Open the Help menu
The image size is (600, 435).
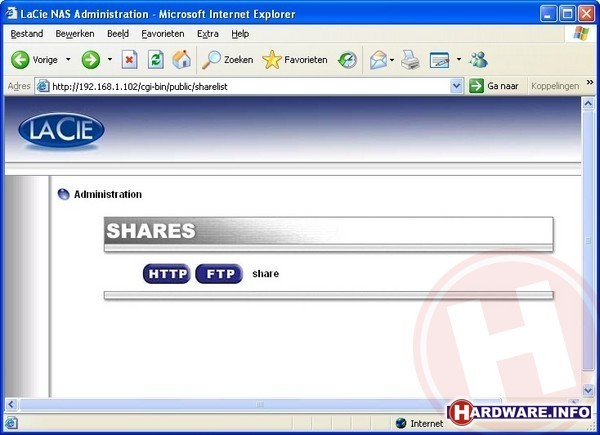point(240,34)
